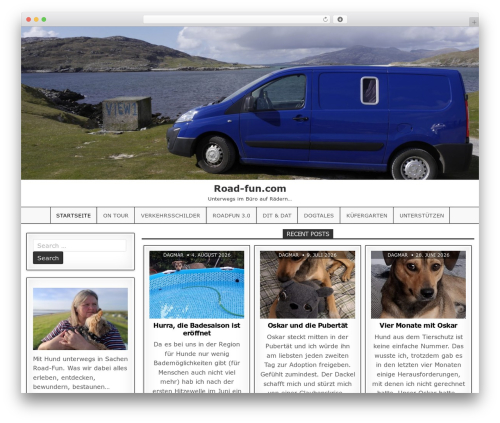Open post title Hurra, die Badesaison ist eröffnet
The height and width of the screenshot is (423, 500).
197,329
